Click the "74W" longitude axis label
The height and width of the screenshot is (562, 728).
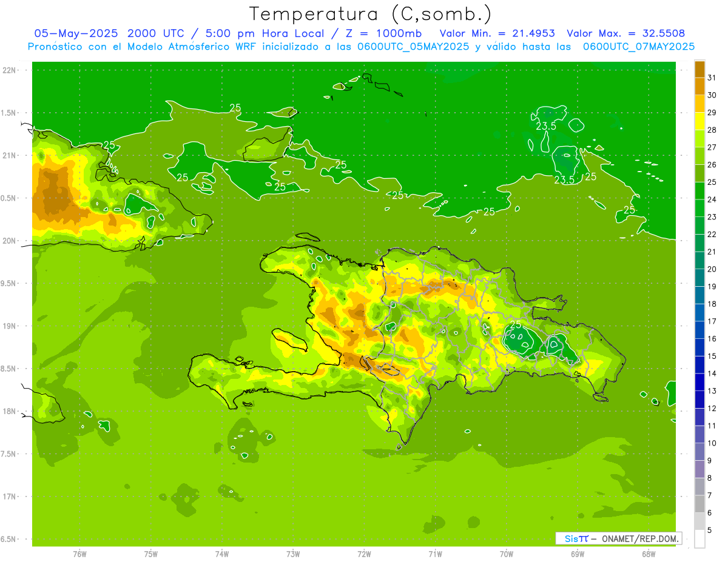click(x=222, y=554)
